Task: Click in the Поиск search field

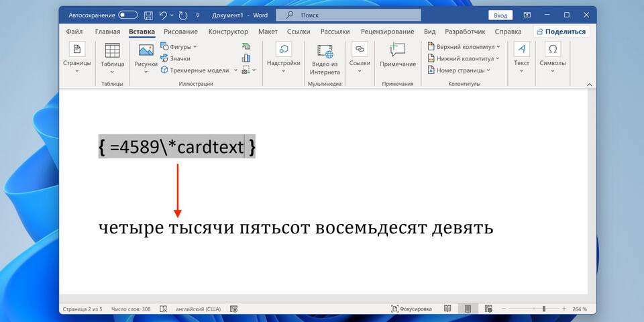Action: click(x=348, y=15)
